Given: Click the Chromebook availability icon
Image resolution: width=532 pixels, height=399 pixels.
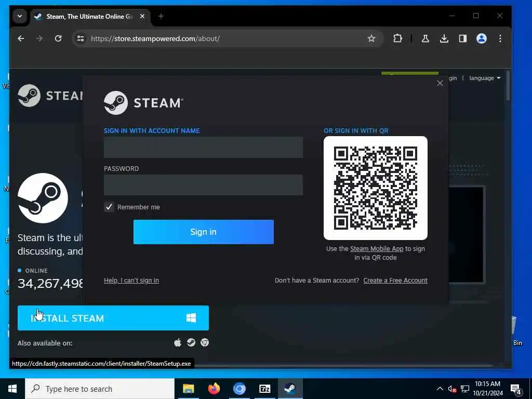Looking at the screenshot, I should (x=205, y=343).
